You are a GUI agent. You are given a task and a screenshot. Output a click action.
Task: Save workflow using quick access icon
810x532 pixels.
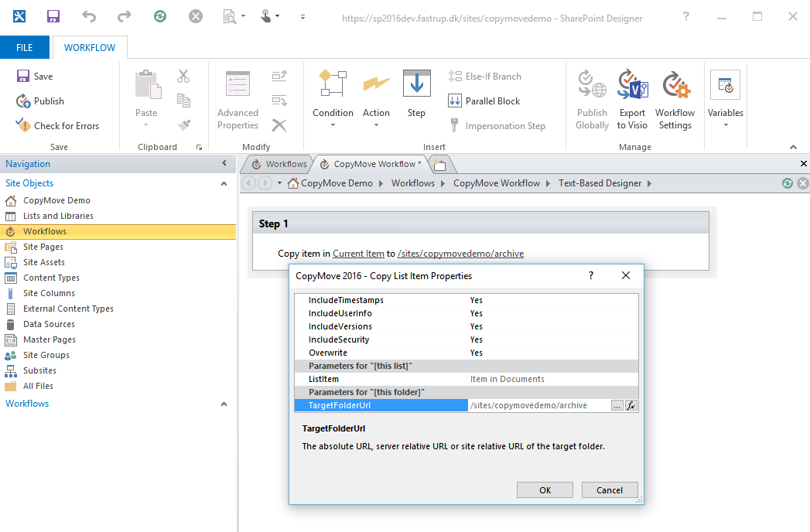(53, 16)
